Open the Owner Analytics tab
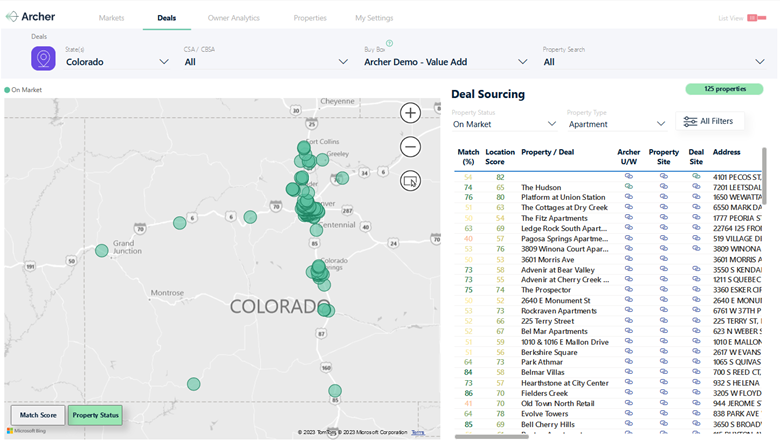The height and width of the screenshot is (447, 780). point(234,18)
